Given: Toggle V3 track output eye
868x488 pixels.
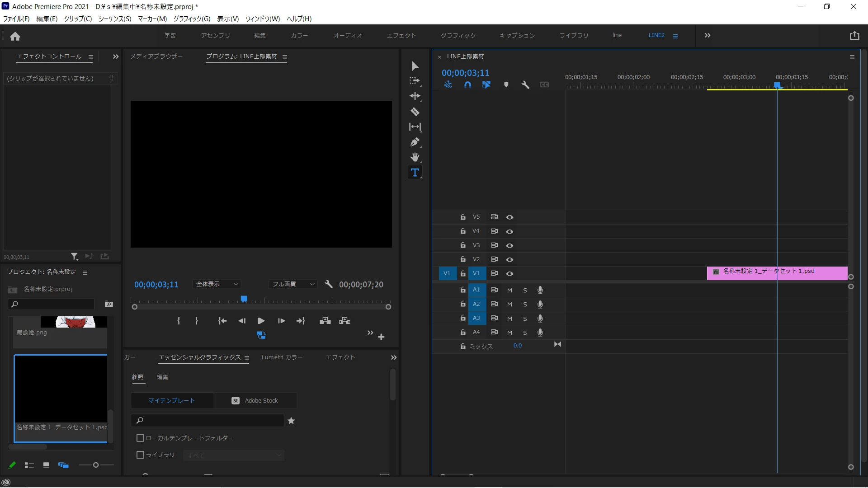Looking at the screenshot, I should coord(509,245).
